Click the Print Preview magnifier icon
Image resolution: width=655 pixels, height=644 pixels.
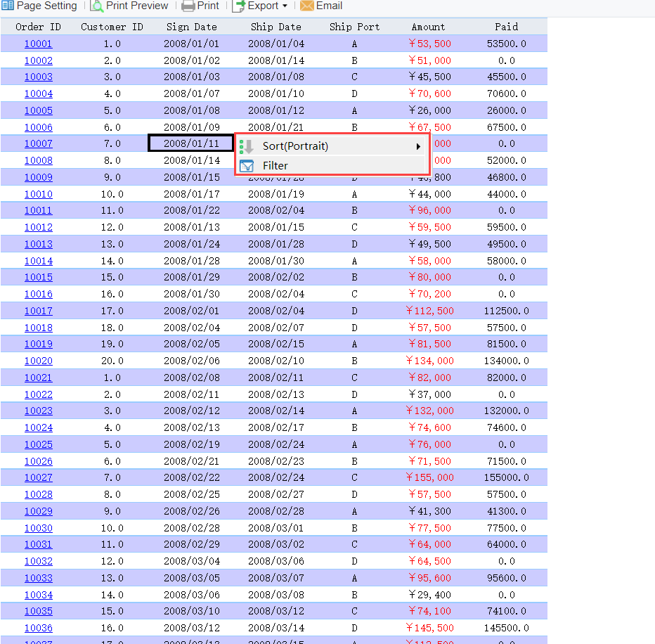(x=96, y=6)
